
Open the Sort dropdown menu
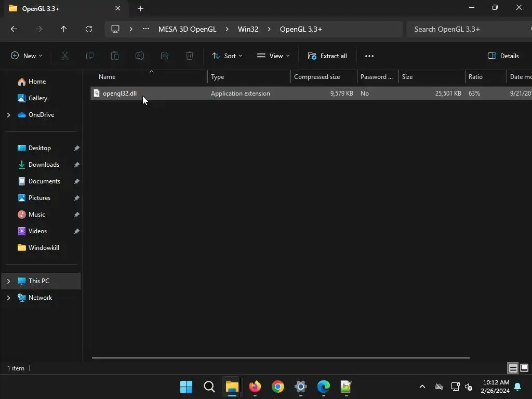point(227,56)
